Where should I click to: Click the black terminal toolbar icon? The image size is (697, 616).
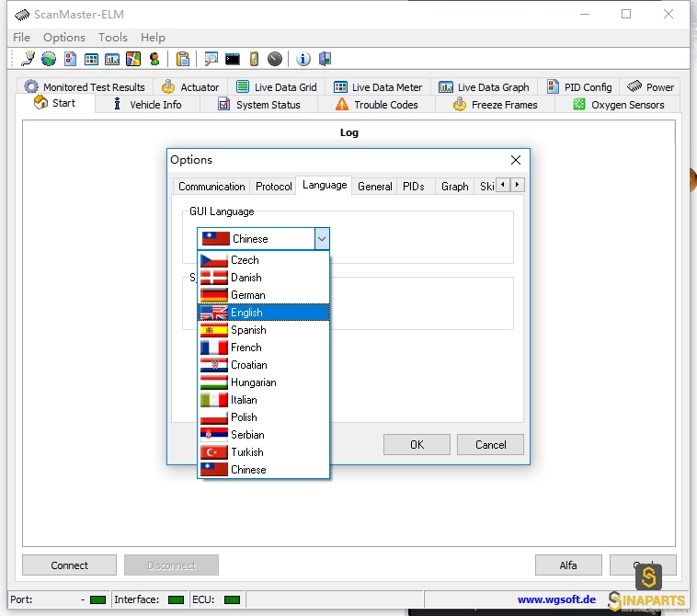point(233,59)
